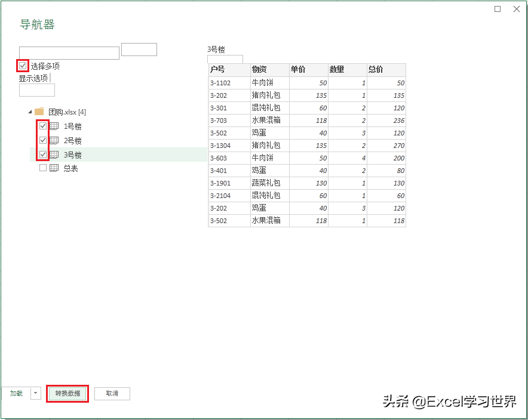Click the box below 显示选项
Screen dimensions: 528x420
point(37,90)
